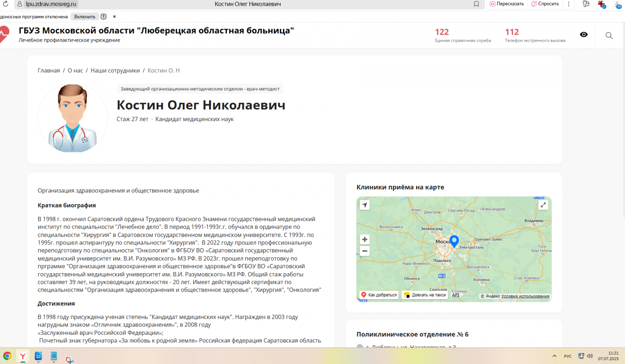Image resolution: width=625 pixels, height=364 pixels.
Task: Open Условия использования map link
Action: tap(525, 296)
